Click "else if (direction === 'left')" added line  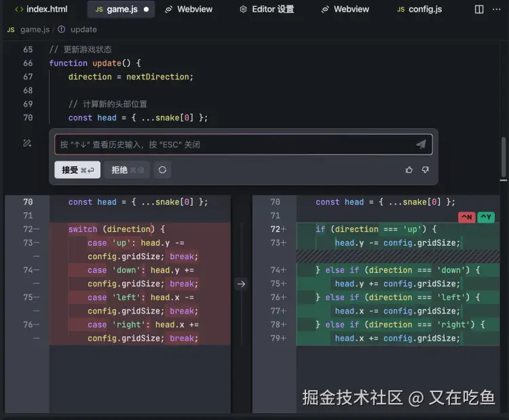(398, 297)
